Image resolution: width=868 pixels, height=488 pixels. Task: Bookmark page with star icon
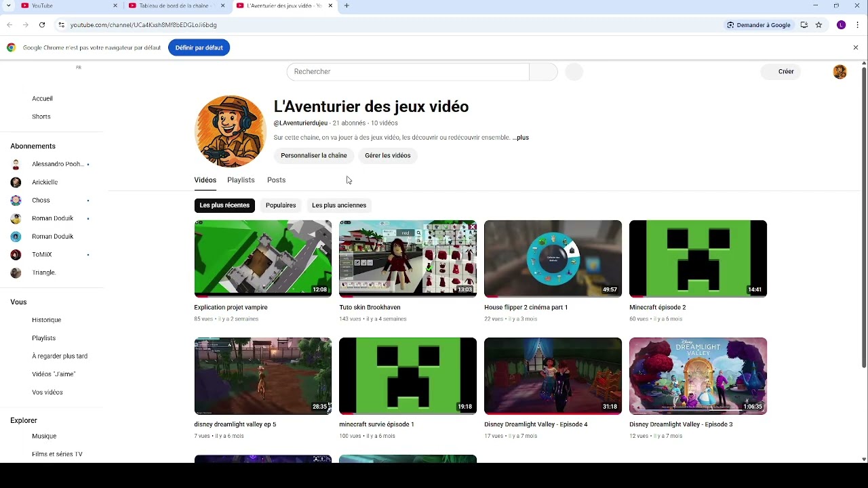tap(818, 25)
